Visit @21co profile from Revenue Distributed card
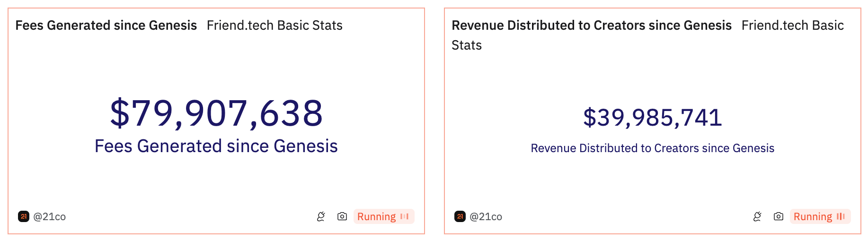 point(486,217)
